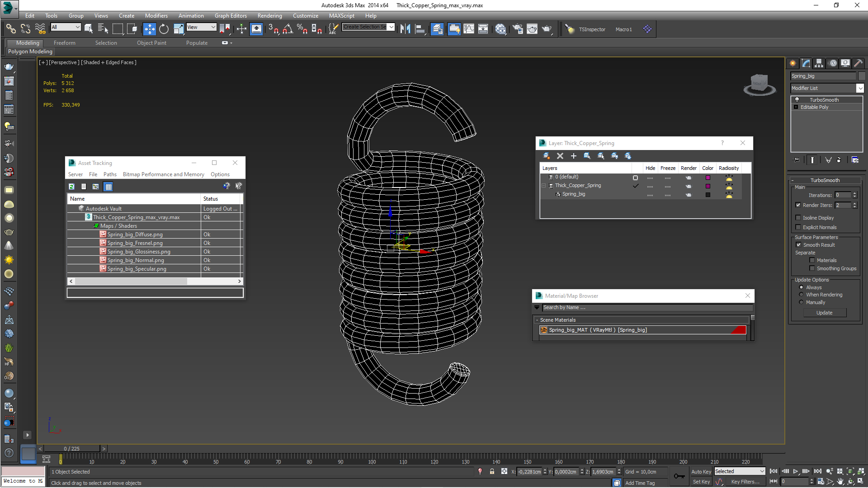This screenshot has height=488, width=868.
Task: Enable Explicit Normals checkbox
Action: click(798, 227)
